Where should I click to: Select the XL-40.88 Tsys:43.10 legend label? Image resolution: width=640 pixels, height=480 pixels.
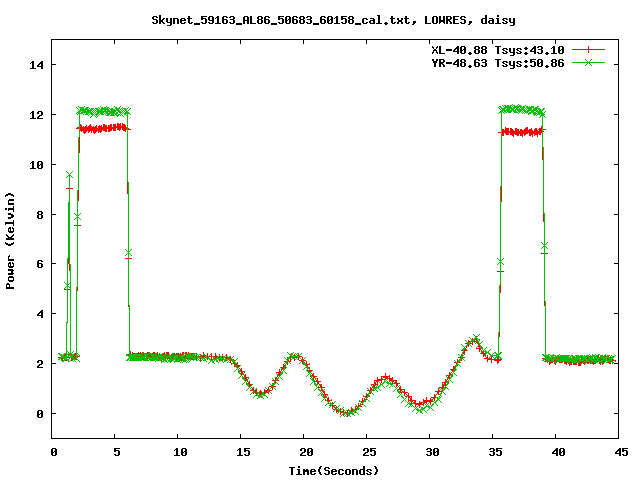click(498, 50)
